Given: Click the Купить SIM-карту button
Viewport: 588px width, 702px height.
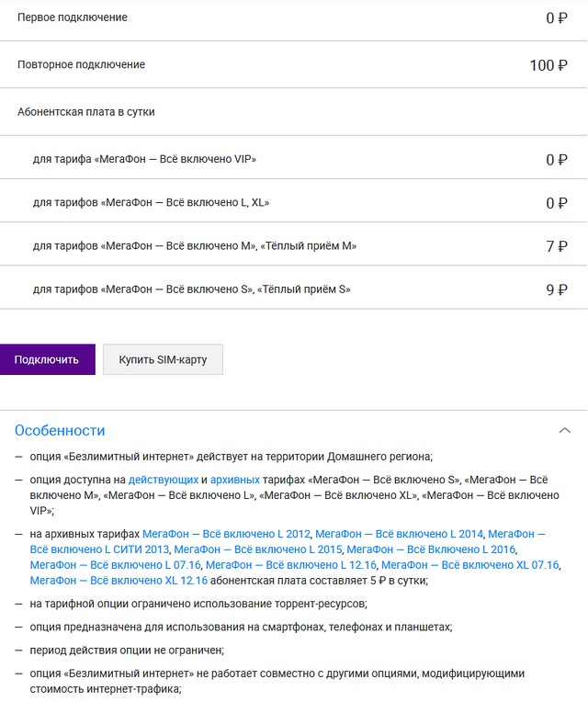Looking at the screenshot, I should pos(163,359).
